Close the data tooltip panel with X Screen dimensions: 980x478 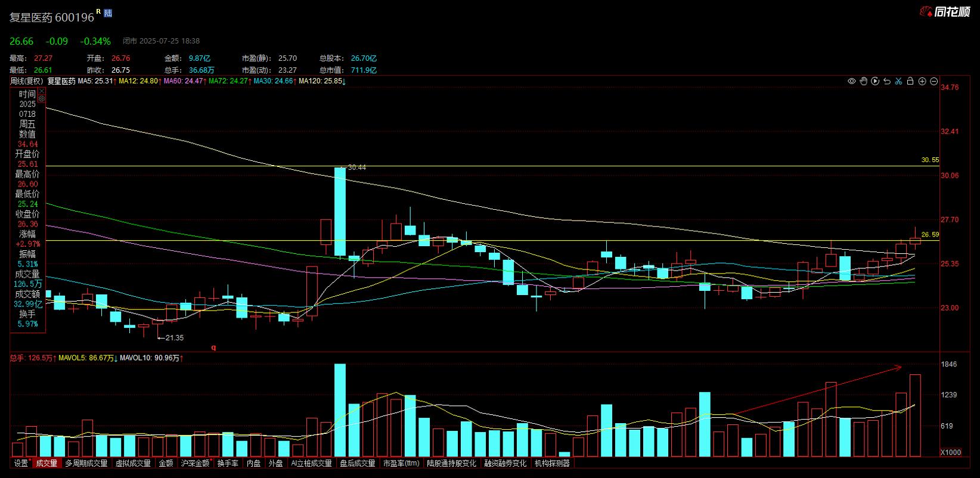click(x=42, y=91)
